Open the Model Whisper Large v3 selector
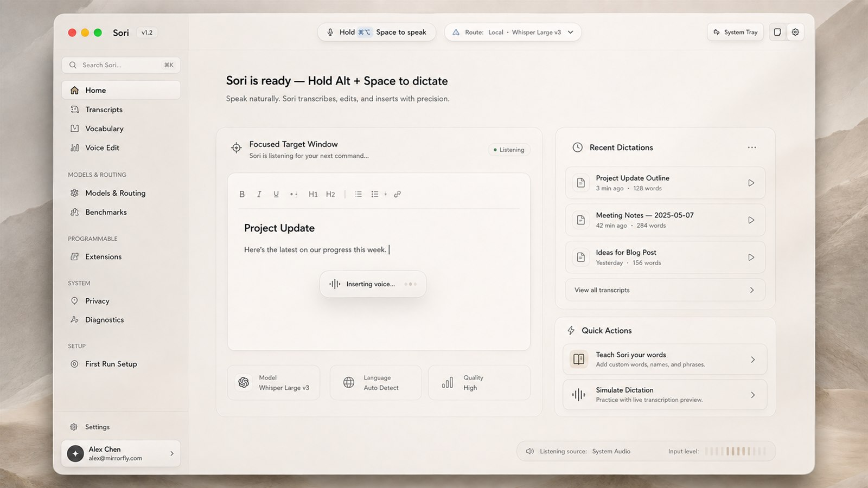The height and width of the screenshot is (488, 868). [273, 383]
